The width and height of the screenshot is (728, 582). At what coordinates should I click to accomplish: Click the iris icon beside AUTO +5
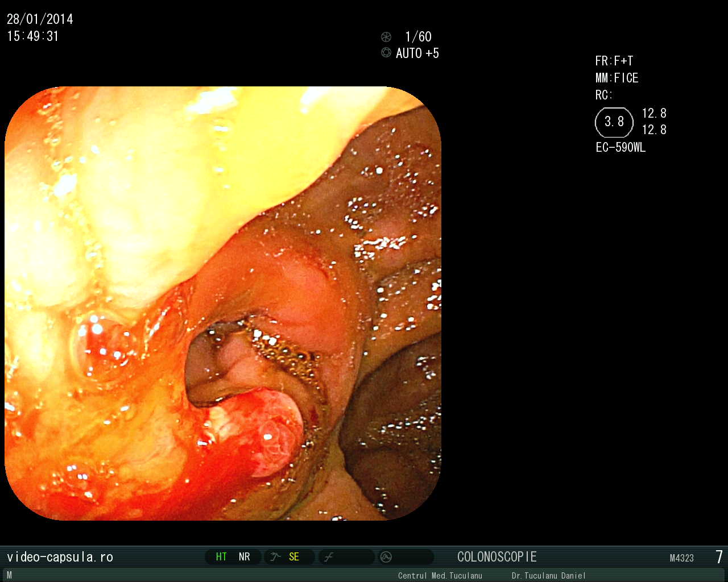(386, 53)
